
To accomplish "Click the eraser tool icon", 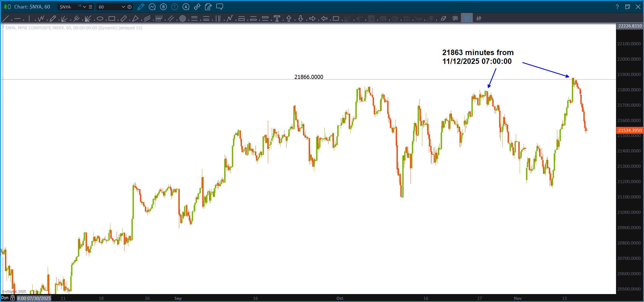I will (x=443, y=19).
